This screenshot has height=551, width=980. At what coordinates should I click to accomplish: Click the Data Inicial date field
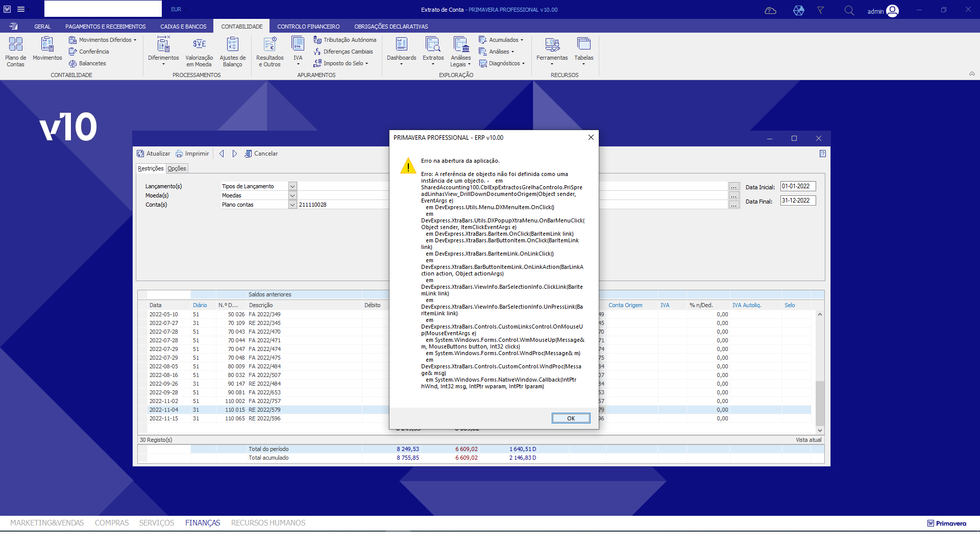tap(797, 186)
